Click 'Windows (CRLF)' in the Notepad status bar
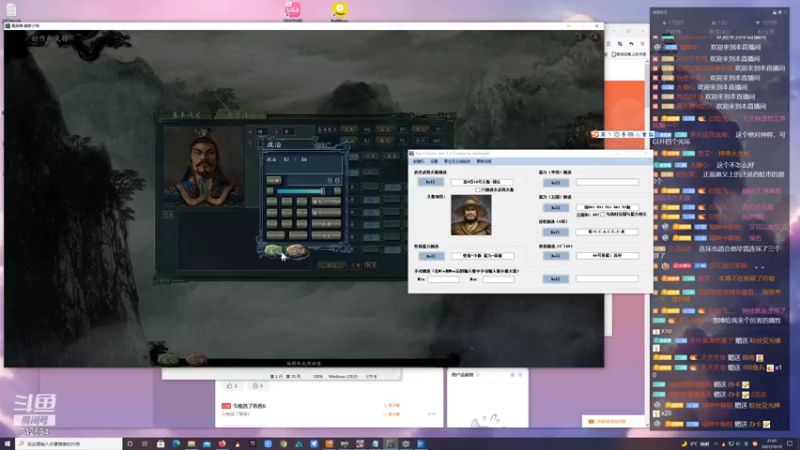Image resolution: width=800 pixels, height=450 pixels. (343, 377)
